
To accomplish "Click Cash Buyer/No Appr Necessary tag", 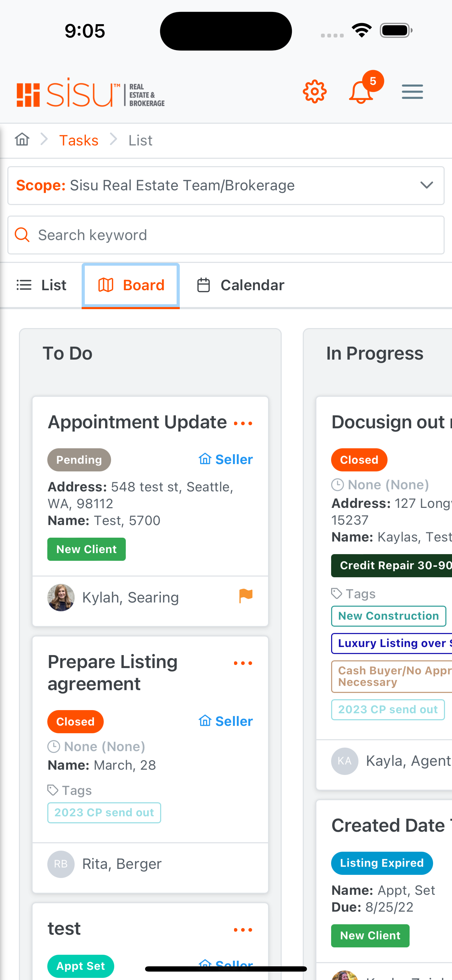I will click(391, 677).
